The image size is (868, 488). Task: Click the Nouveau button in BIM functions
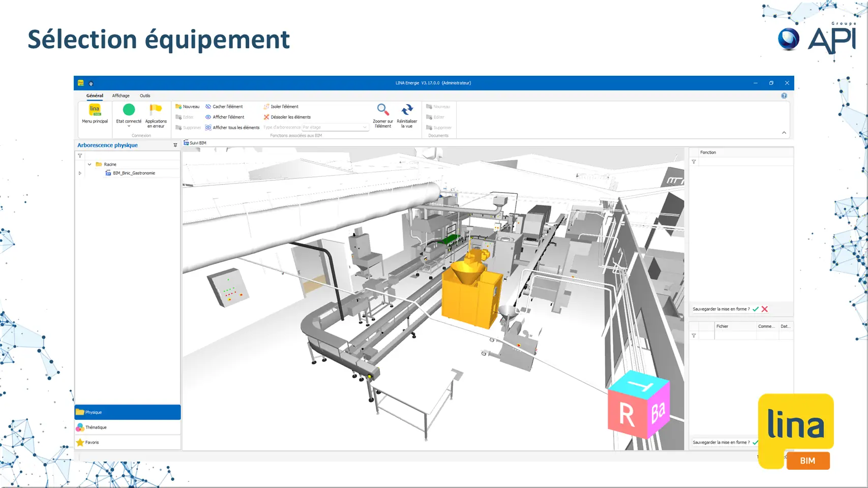188,107
